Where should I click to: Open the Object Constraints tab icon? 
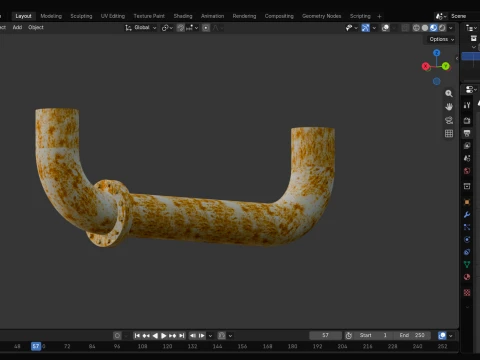467,252
